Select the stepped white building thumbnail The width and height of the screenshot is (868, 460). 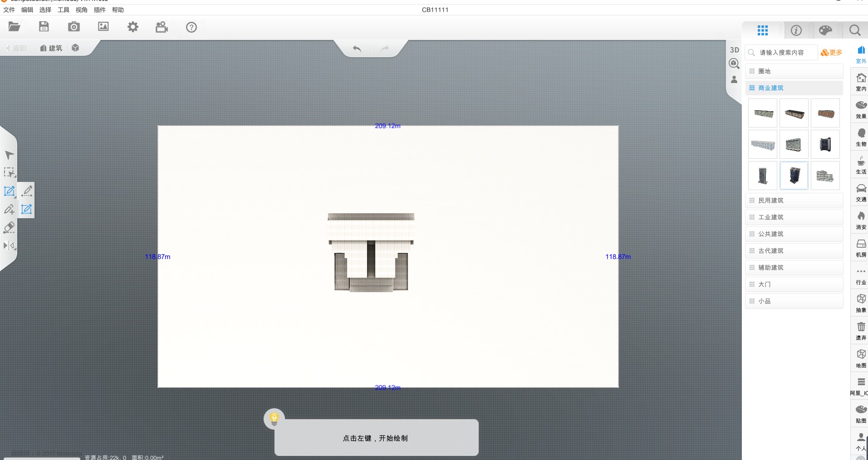(825, 176)
